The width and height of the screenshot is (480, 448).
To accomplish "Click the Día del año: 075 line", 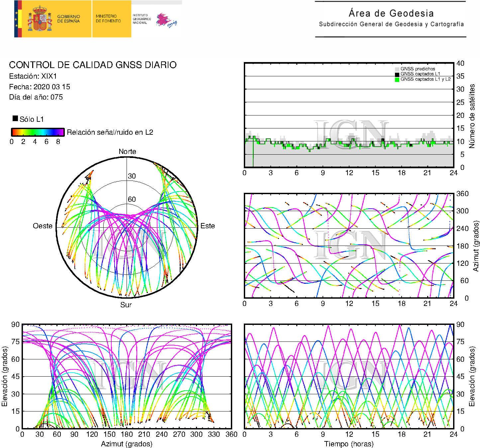I will pyautogui.click(x=36, y=97).
